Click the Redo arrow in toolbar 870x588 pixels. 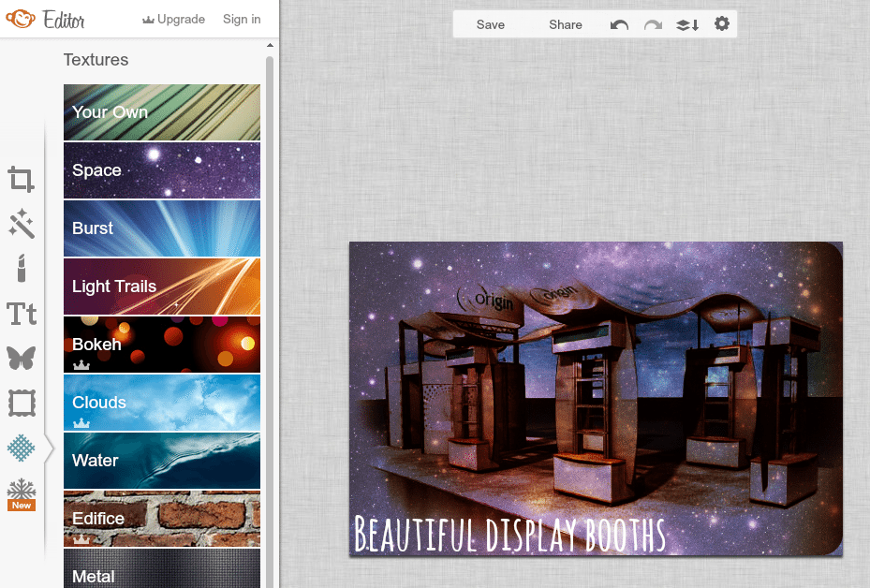click(x=653, y=24)
